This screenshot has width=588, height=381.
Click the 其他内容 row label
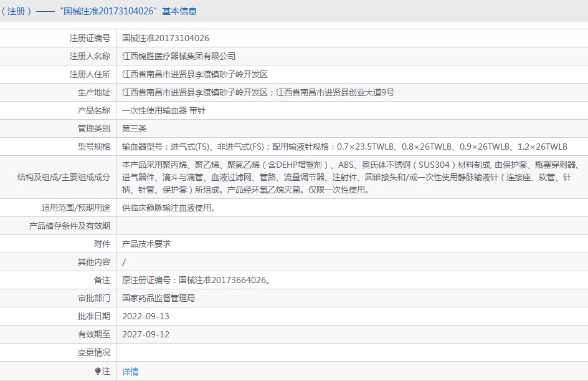(x=94, y=262)
